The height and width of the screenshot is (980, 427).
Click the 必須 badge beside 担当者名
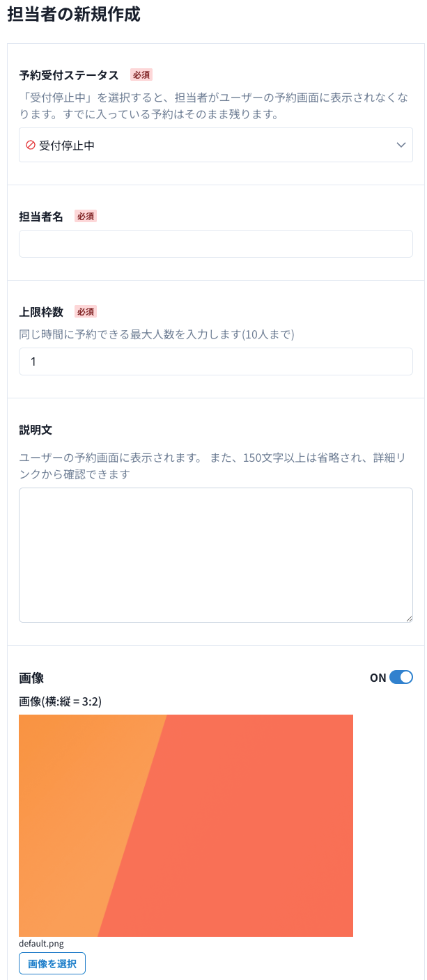click(x=86, y=216)
